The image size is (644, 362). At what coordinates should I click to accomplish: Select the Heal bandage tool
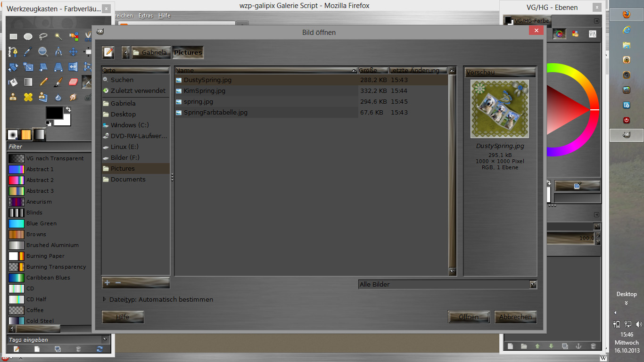coord(28,97)
